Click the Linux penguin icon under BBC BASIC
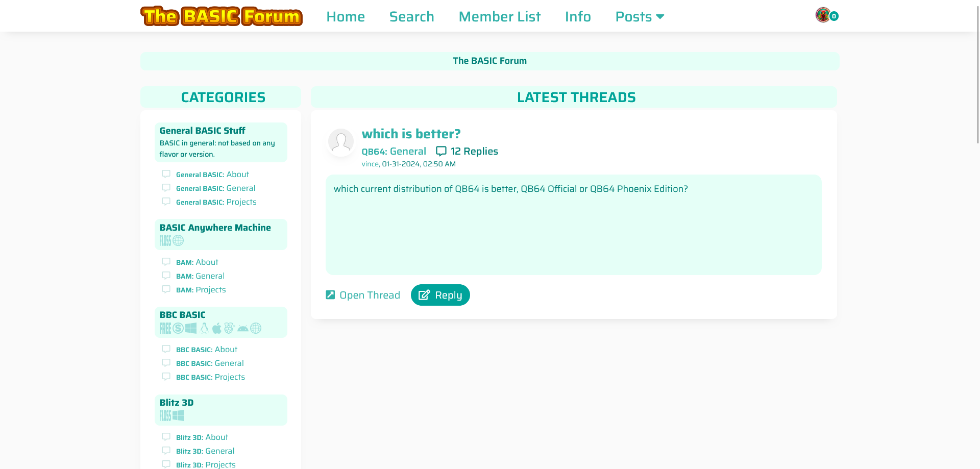Screen dimensions: 980x469 (204, 328)
